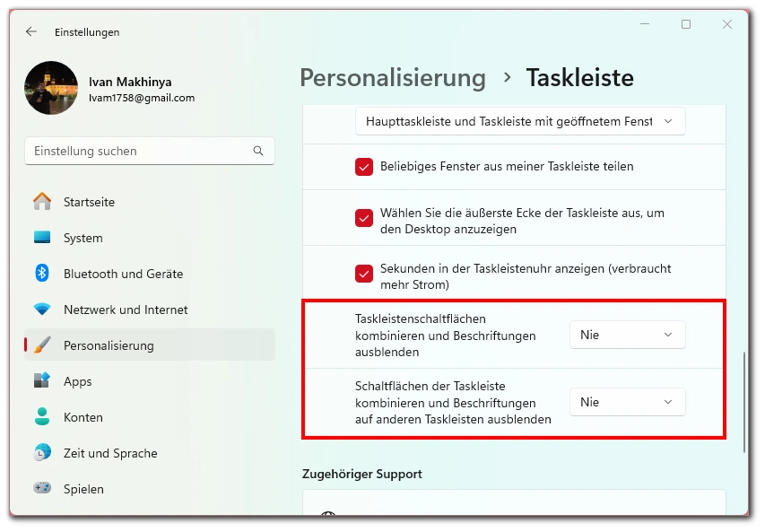Click the magnifier icon in search box
The width and height of the screenshot is (765, 532).
(x=258, y=151)
